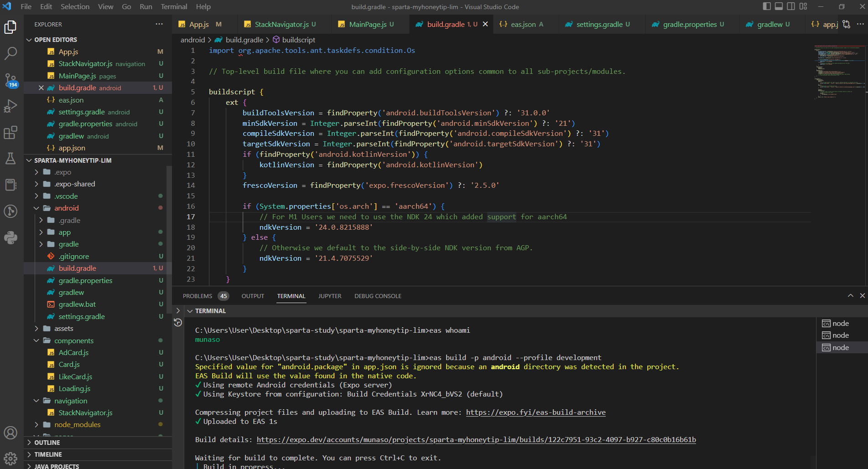Open the Manage gear settings icon

(10, 458)
